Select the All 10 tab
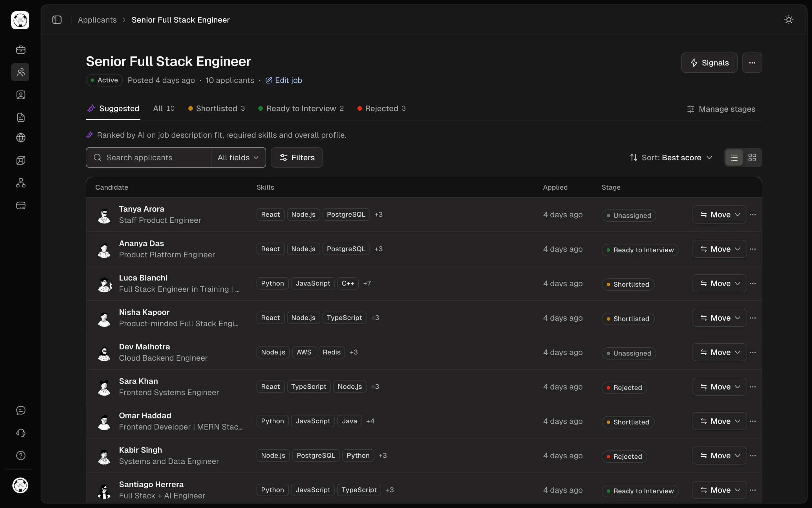 pos(164,109)
